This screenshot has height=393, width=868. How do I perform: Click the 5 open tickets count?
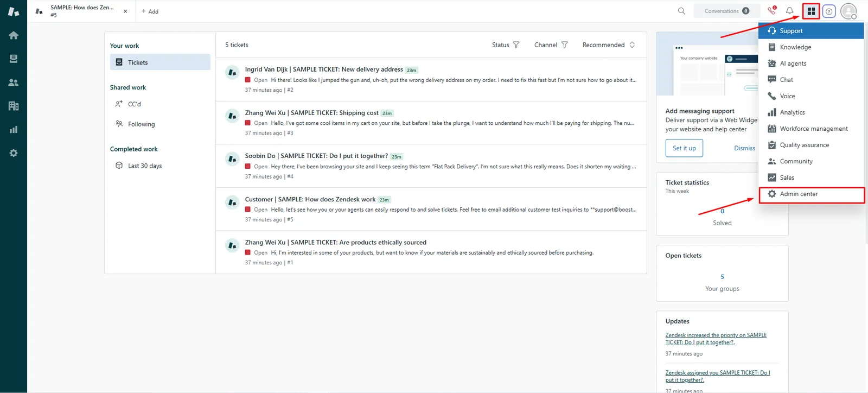(x=722, y=277)
